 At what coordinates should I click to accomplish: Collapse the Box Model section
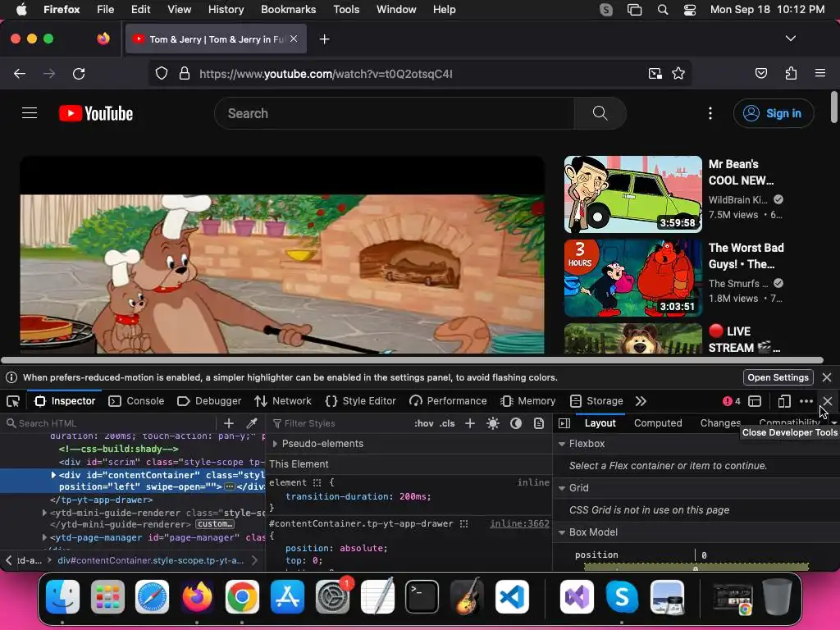562,532
